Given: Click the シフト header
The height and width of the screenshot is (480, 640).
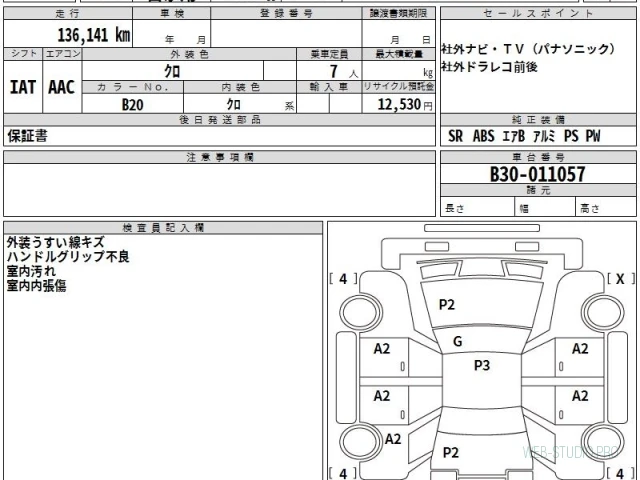Looking at the screenshot, I should 23,54.
